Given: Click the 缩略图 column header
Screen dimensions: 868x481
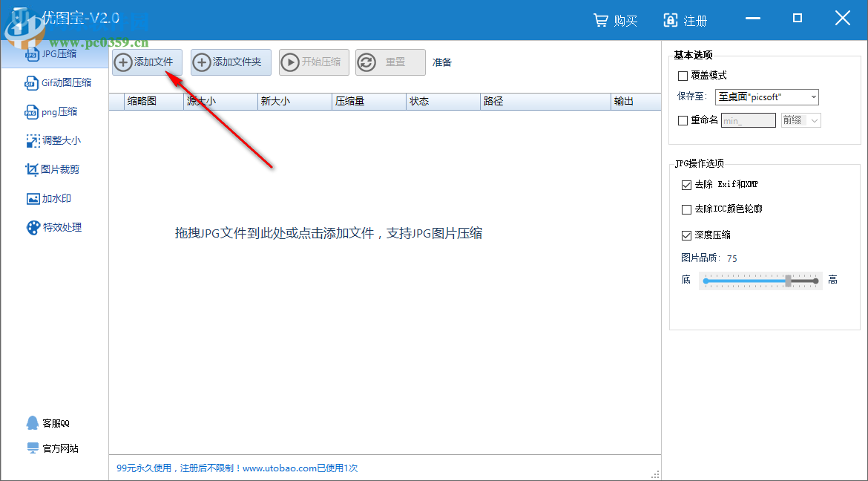Looking at the screenshot, I should point(154,102).
